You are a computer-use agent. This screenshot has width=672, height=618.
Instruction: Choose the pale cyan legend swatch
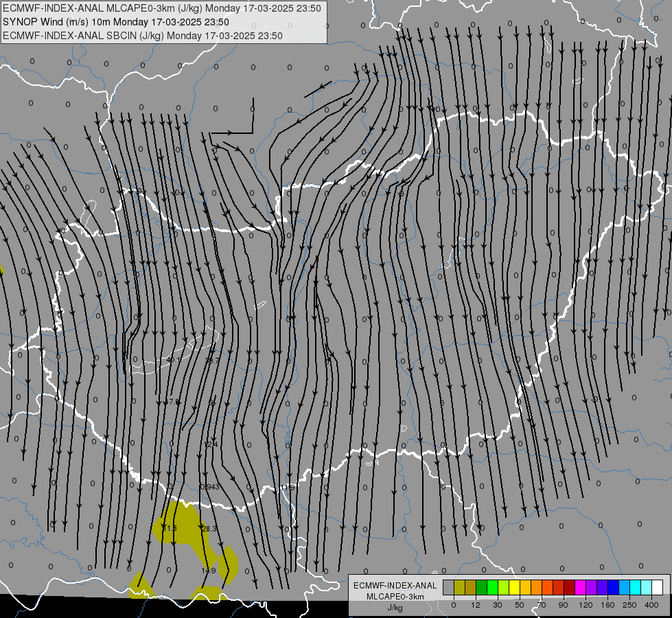[647, 587]
